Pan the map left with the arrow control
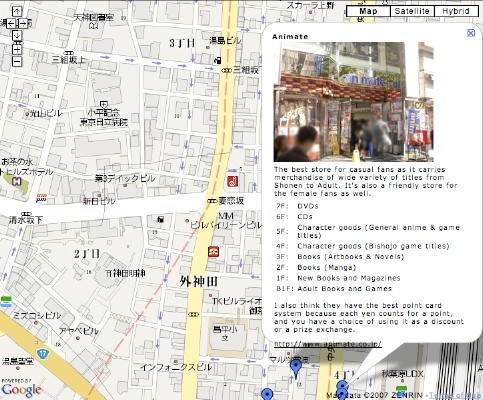 11,23
